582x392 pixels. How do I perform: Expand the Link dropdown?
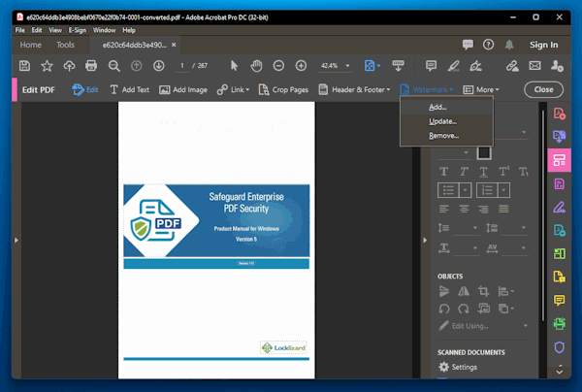247,90
